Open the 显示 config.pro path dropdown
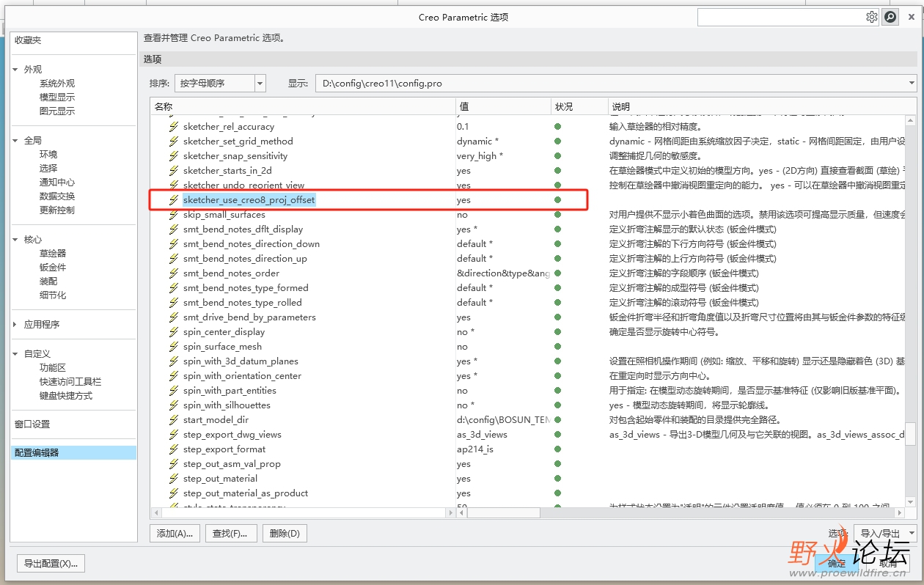The image size is (924, 585). [912, 84]
